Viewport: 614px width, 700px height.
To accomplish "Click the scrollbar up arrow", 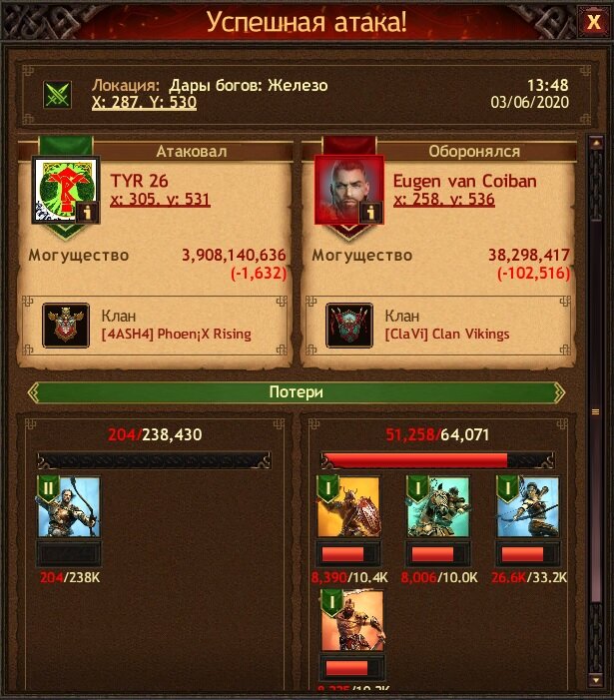I will click(596, 144).
